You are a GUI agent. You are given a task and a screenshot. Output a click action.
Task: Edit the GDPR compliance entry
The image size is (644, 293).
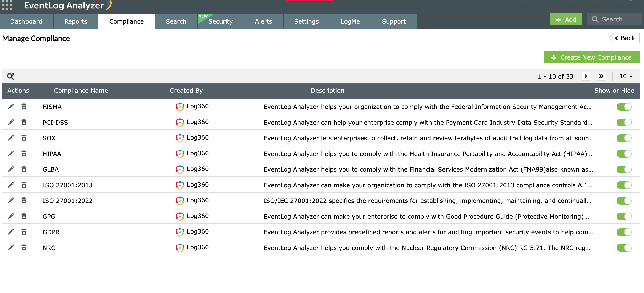(x=11, y=232)
